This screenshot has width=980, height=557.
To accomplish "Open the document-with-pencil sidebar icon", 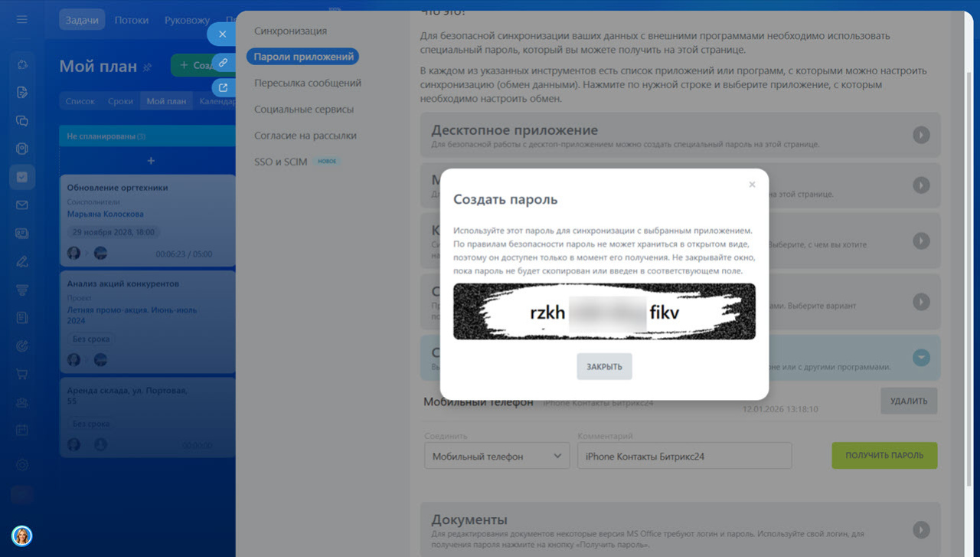I will [x=21, y=93].
